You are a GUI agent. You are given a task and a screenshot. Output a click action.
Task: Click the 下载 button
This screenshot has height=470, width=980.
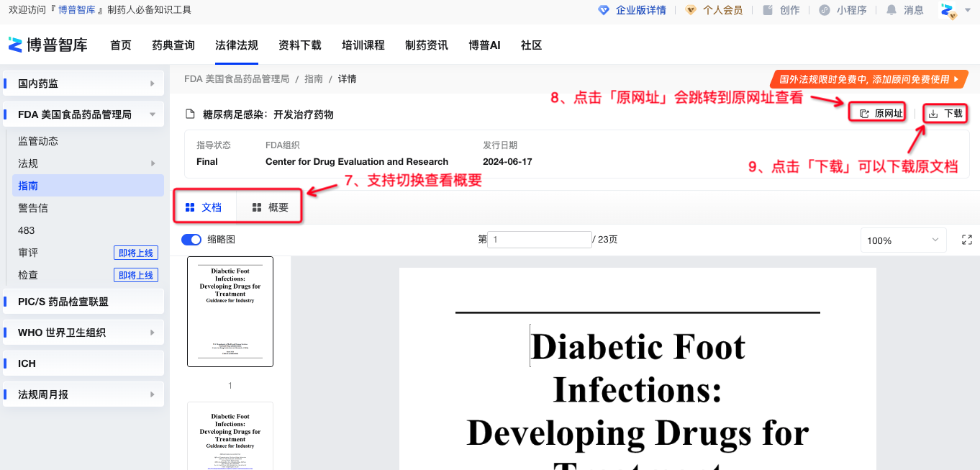tap(945, 114)
